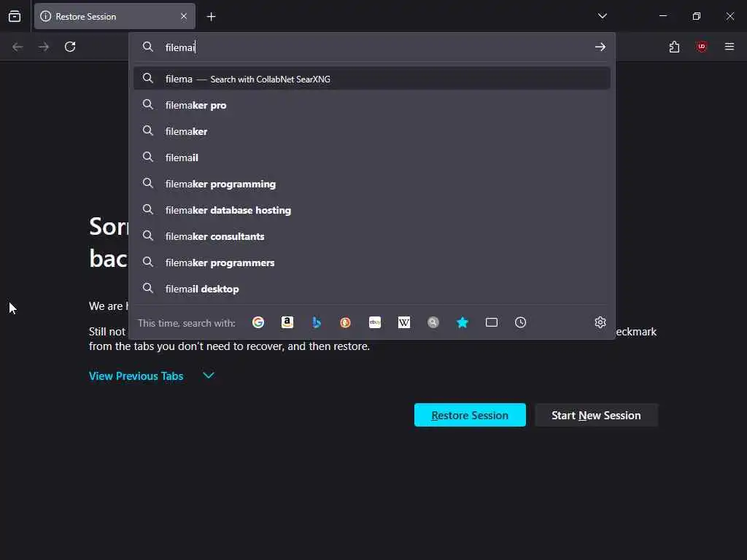Select the 'filemaker consultants' suggestion
747x560 pixels.
coord(371,236)
